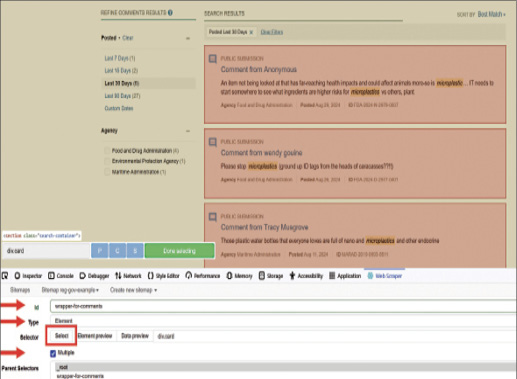The image size is (517, 379).
Task: Open Comment from wendy goulne
Action: coord(261,153)
